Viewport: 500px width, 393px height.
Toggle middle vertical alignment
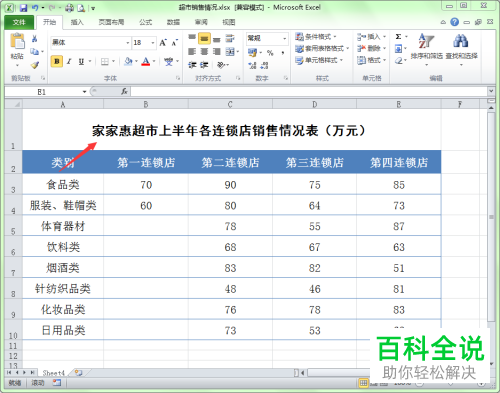click(204, 39)
